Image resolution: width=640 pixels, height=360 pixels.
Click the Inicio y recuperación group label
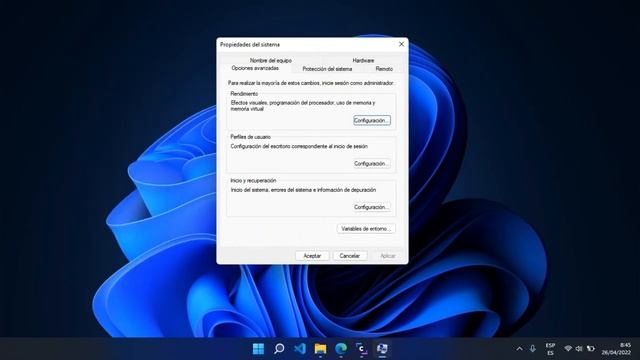pos(253,180)
